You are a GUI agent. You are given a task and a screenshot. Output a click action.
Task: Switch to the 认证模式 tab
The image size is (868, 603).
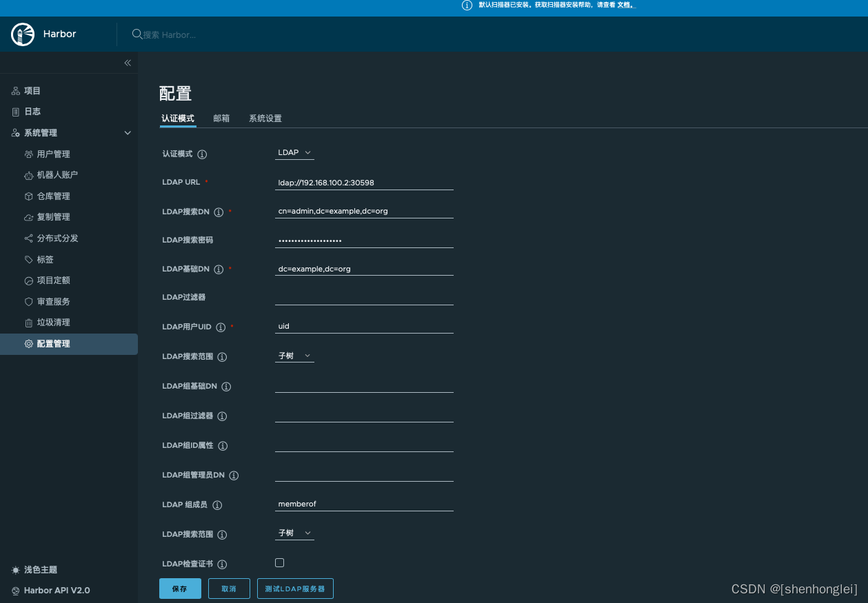coord(178,119)
